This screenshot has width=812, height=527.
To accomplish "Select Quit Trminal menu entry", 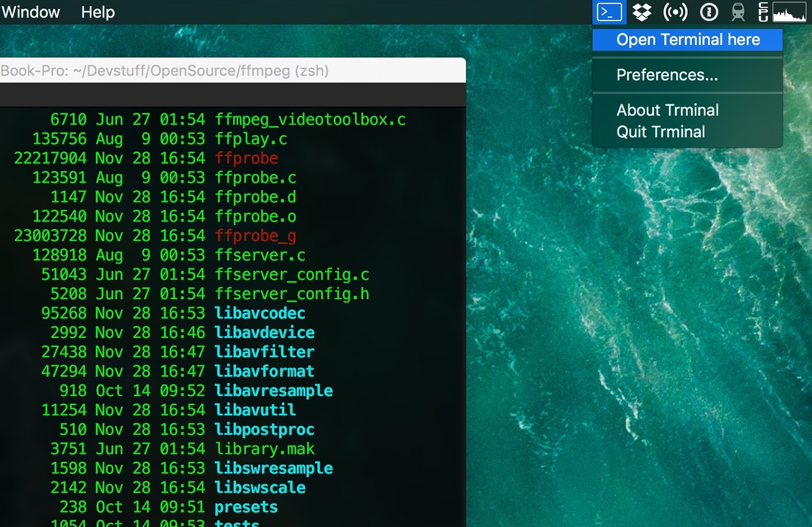I will 660,132.
